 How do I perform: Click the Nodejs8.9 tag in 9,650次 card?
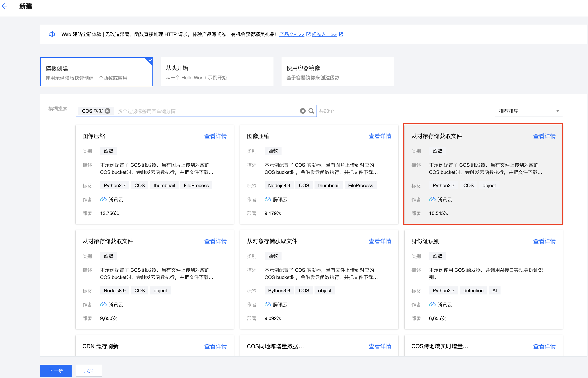click(114, 291)
